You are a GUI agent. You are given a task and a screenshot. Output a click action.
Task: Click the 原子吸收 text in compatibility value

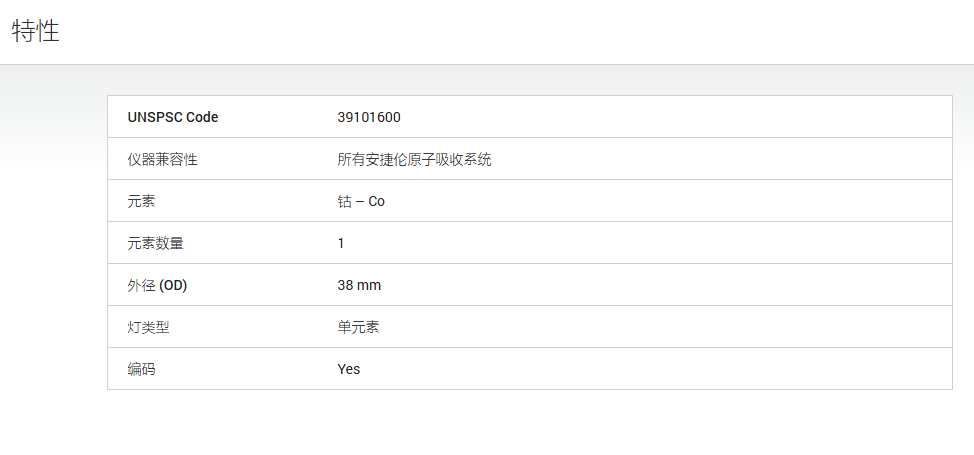(437, 159)
